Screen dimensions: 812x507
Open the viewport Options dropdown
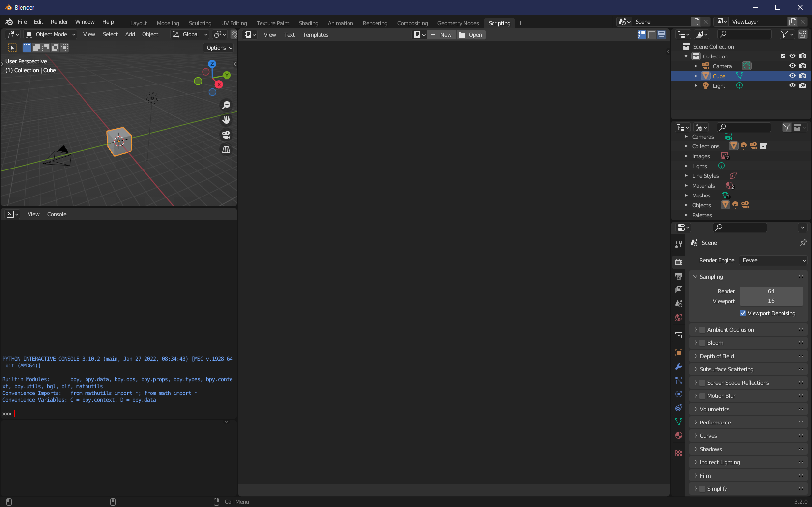(219, 48)
